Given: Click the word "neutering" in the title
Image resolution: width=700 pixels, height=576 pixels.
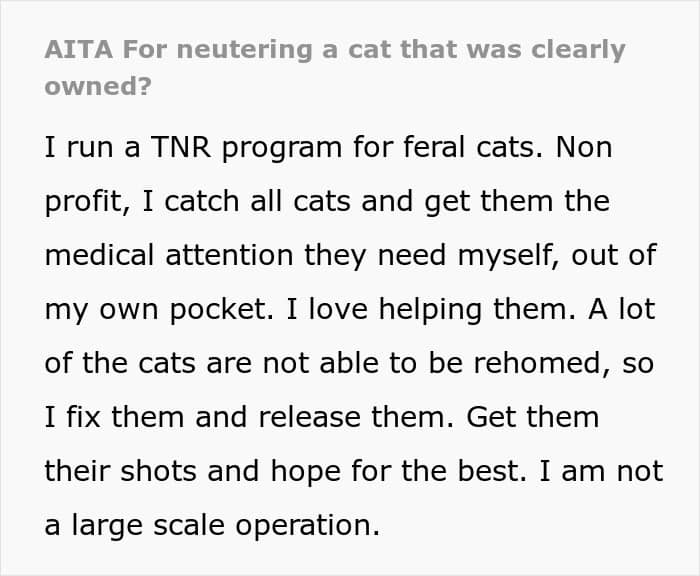Looking at the screenshot, I should (x=245, y=50).
